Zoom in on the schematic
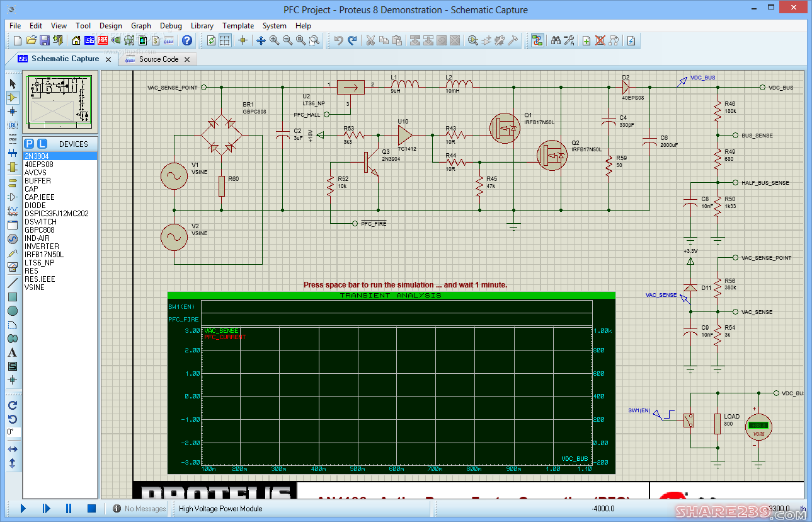The image size is (812, 522). [x=274, y=40]
